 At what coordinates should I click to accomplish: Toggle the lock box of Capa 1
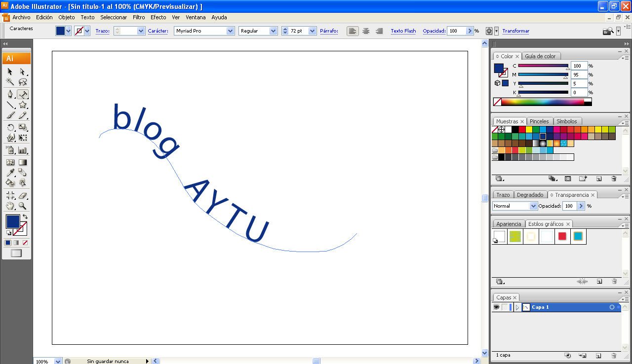pyautogui.click(x=505, y=307)
